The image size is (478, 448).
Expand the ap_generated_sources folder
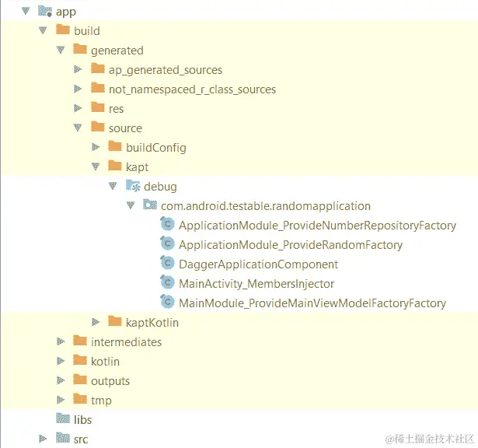pyautogui.click(x=78, y=69)
